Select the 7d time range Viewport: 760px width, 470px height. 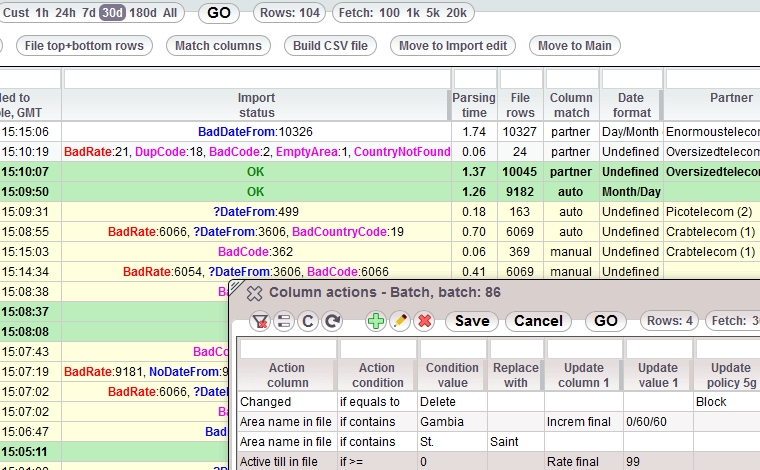click(x=89, y=13)
